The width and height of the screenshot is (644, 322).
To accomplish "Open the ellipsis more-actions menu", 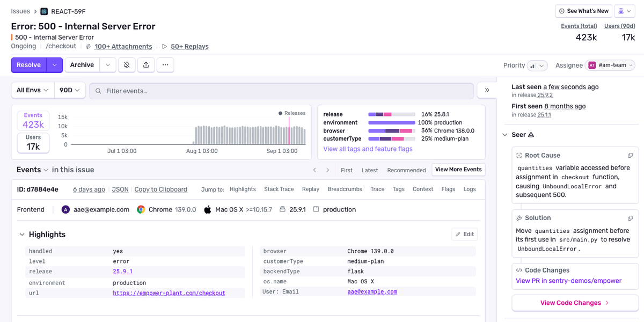I will pos(165,65).
